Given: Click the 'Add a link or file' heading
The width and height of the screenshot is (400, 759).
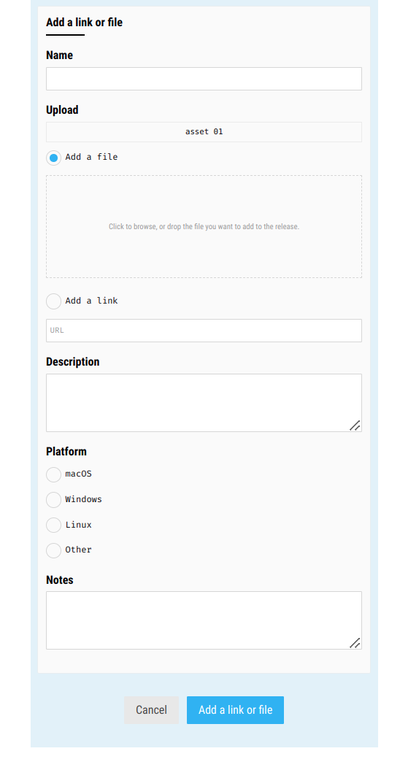Looking at the screenshot, I should 84,22.
